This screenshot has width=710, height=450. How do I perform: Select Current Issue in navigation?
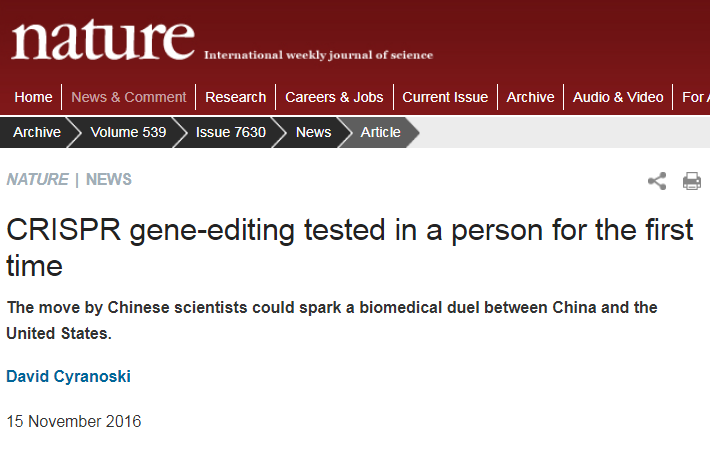(445, 97)
